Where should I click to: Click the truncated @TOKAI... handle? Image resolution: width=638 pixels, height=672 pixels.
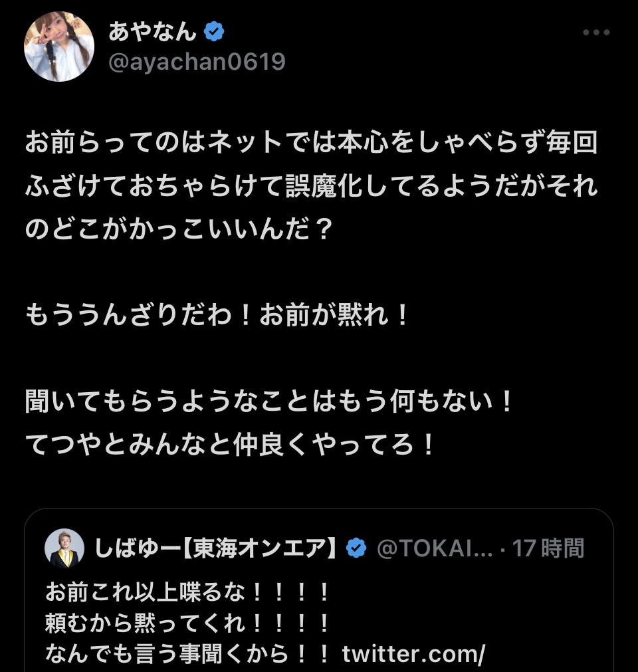pos(435,548)
